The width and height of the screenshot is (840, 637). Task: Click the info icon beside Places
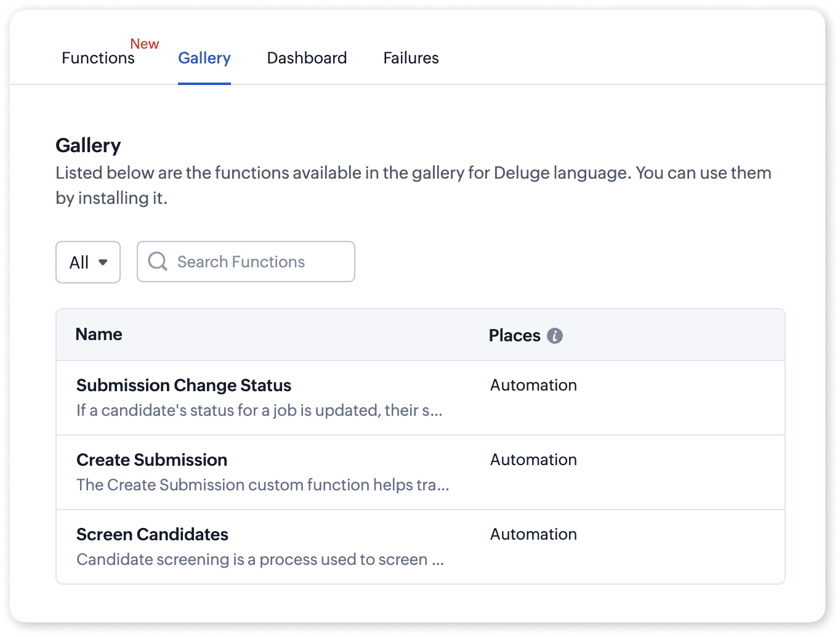[555, 336]
